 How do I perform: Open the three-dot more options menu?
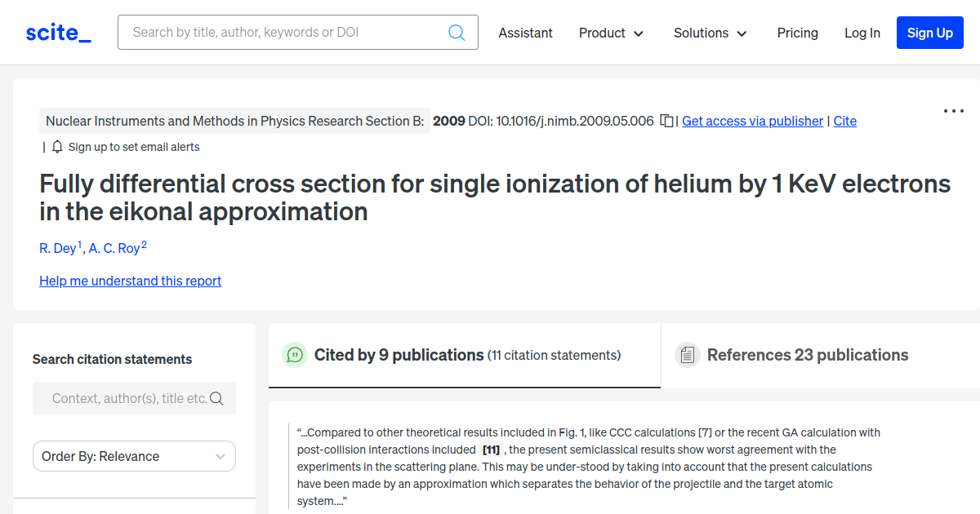[953, 111]
